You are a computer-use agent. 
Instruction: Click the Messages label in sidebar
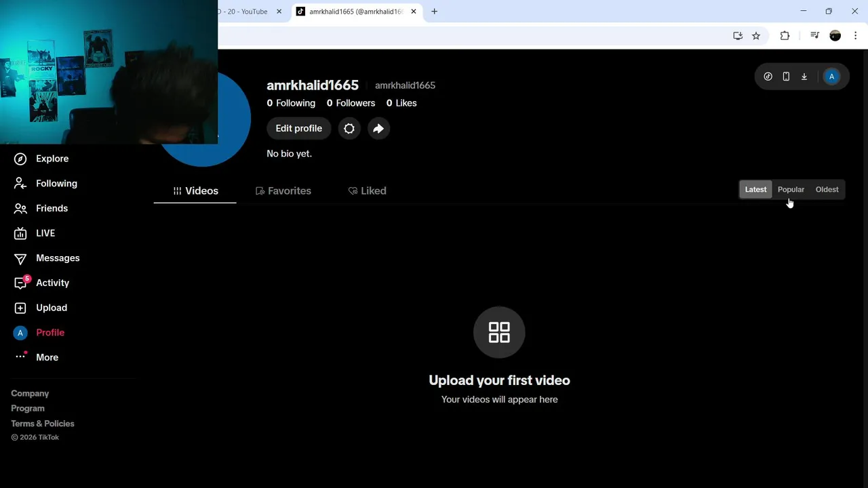[58, 258]
